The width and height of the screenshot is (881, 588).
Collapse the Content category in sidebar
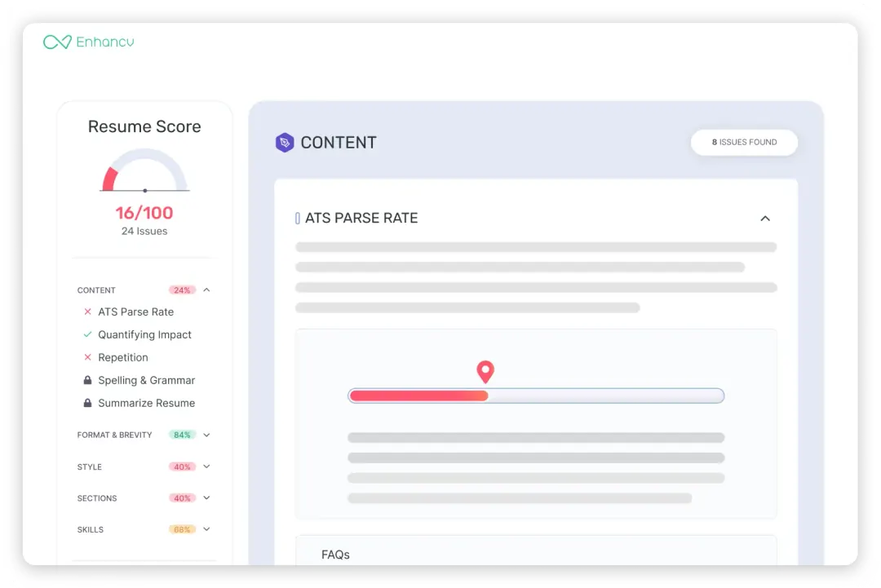tap(206, 290)
